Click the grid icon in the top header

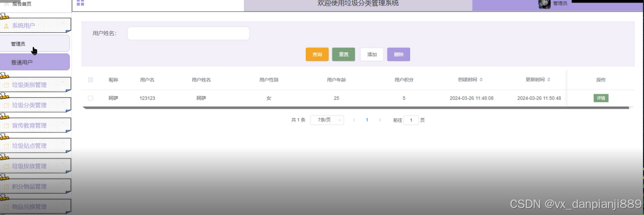(80, 3)
